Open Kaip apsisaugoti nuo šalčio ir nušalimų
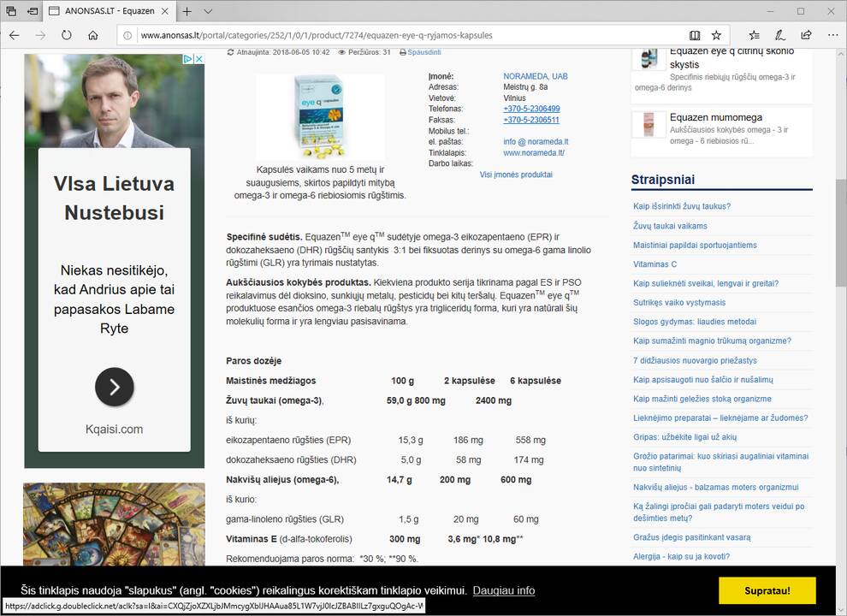Viewport: 847px width, 616px height. point(702,380)
